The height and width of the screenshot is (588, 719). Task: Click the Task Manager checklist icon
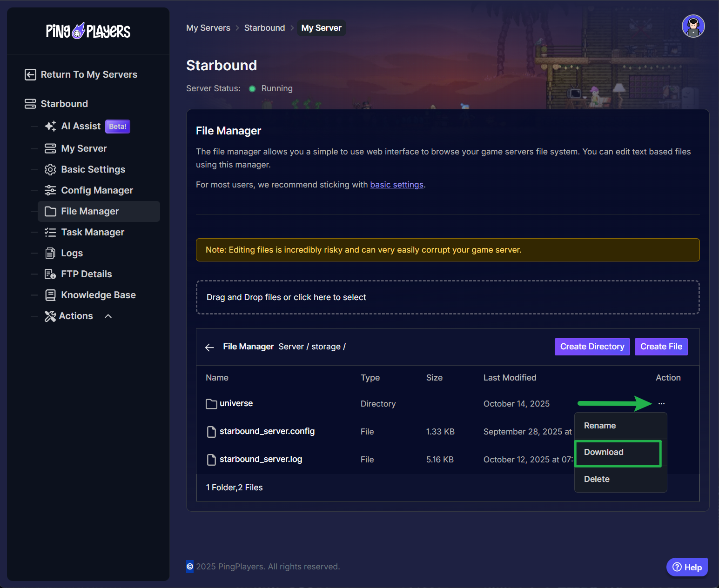[50, 233]
